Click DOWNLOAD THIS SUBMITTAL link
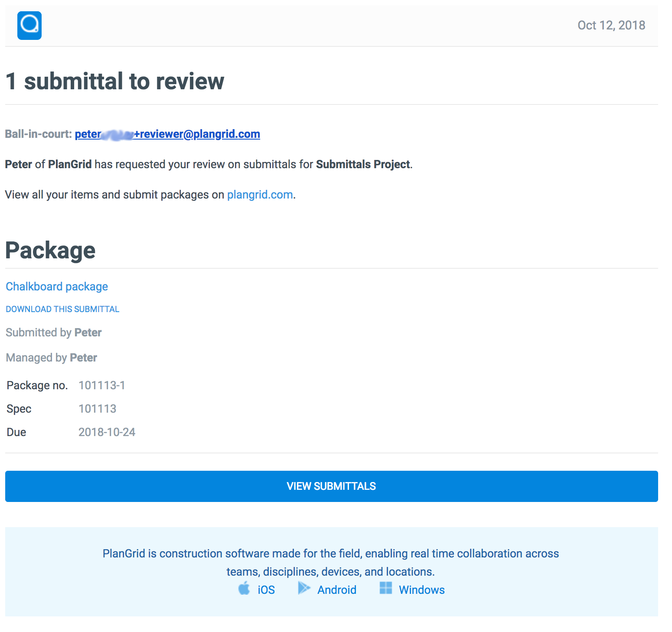 click(62, 309)
